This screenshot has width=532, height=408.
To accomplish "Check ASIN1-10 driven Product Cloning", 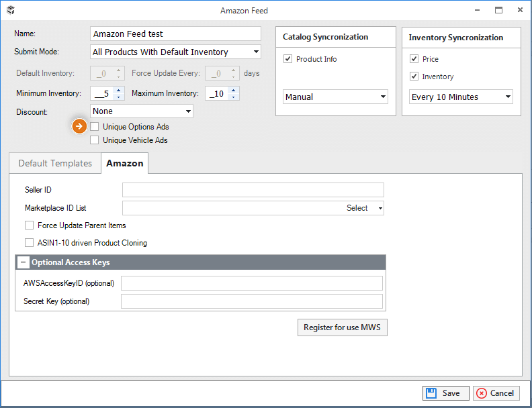I will coord(29,243).
